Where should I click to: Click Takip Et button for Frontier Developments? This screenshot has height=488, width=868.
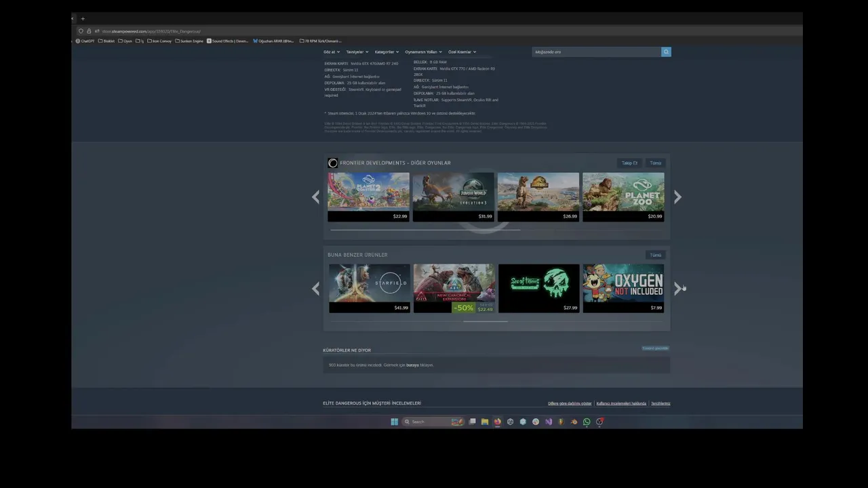tap(630, 163)
